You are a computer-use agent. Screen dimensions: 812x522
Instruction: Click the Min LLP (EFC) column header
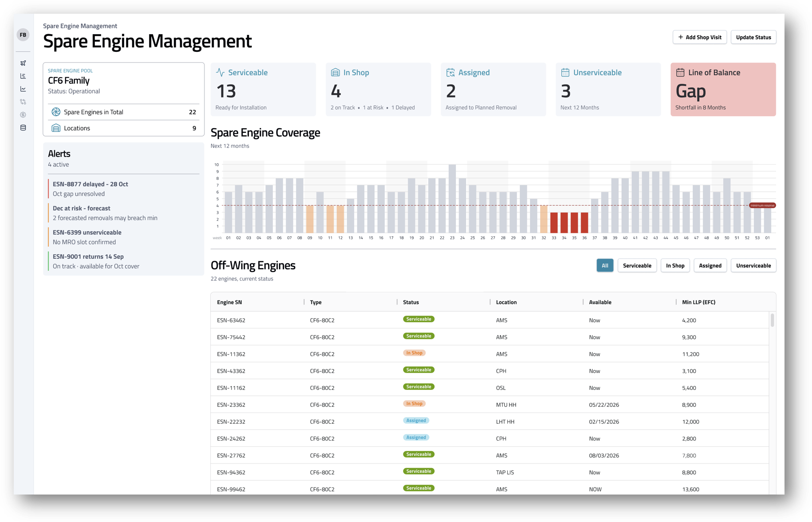[698, 302]
